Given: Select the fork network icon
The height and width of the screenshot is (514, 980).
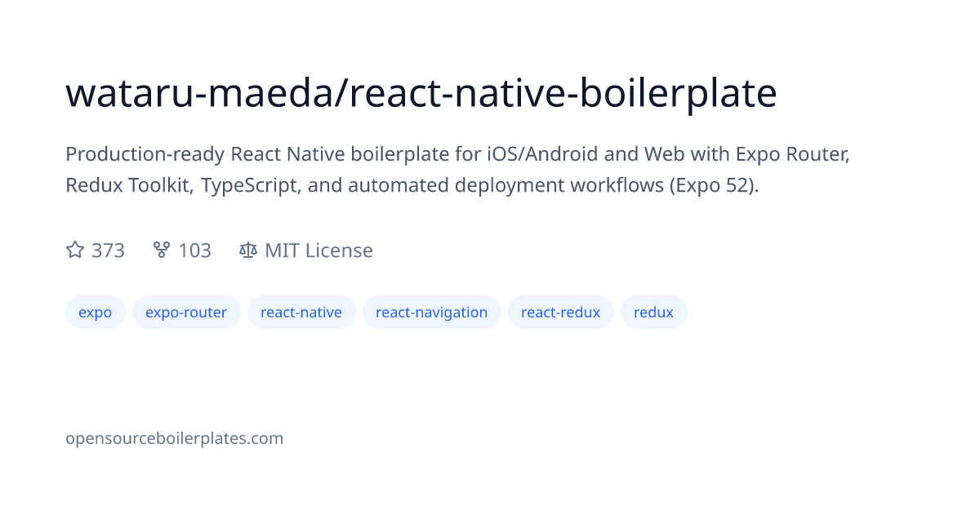Looking at the screenshot, I should tap(161, 250).
